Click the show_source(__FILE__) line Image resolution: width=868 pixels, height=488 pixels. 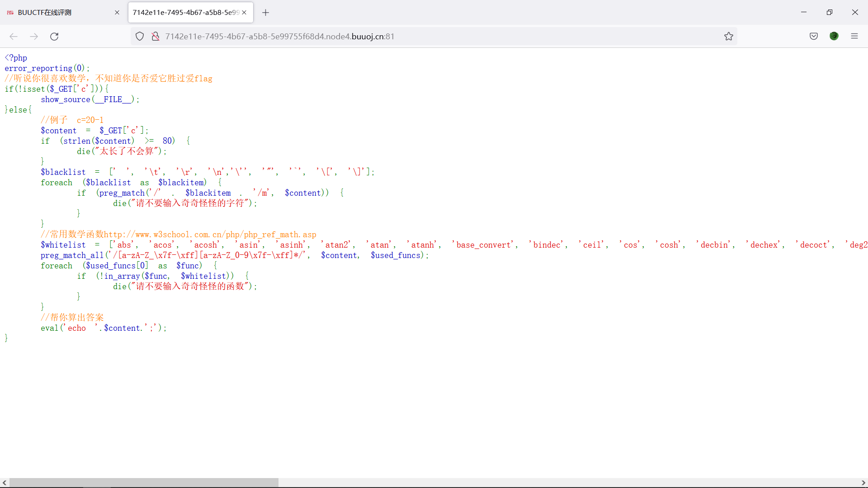click(x=90, y=99)
